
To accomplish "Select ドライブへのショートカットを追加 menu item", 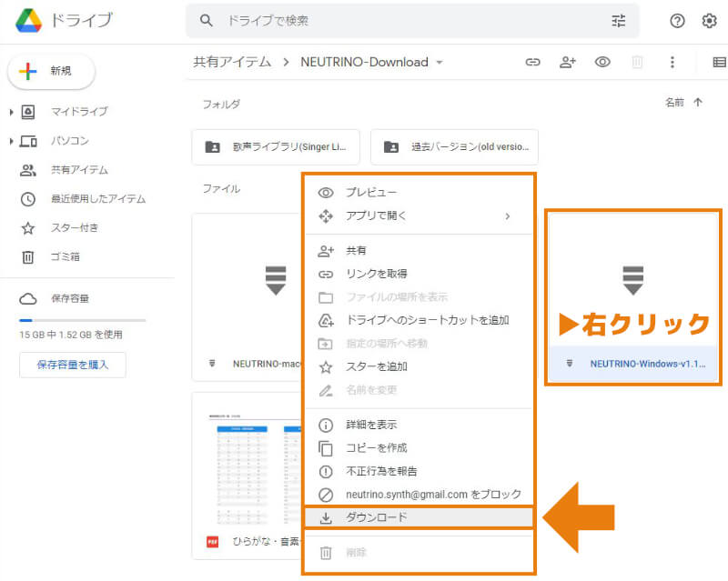I will 419,320.
